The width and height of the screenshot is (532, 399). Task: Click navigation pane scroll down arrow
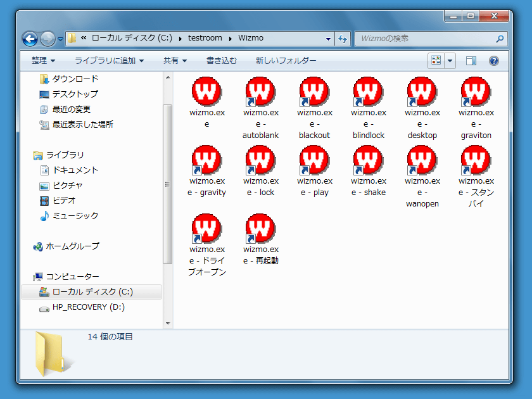(x=168, y=324)
